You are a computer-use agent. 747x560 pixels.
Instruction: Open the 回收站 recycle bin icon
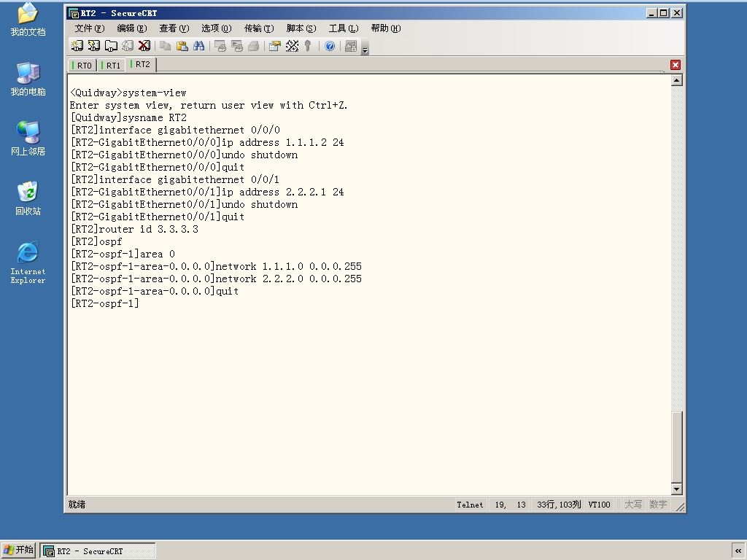tap(28, 198)
